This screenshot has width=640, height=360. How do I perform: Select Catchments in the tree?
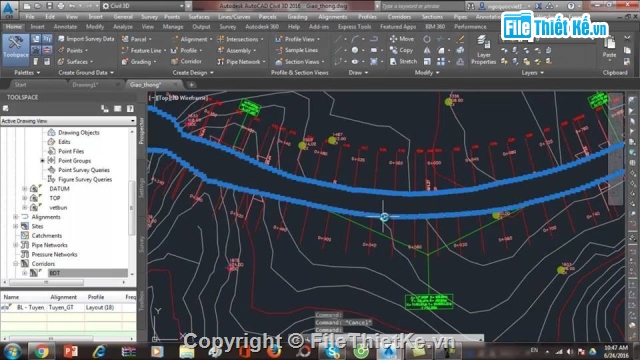47,236
